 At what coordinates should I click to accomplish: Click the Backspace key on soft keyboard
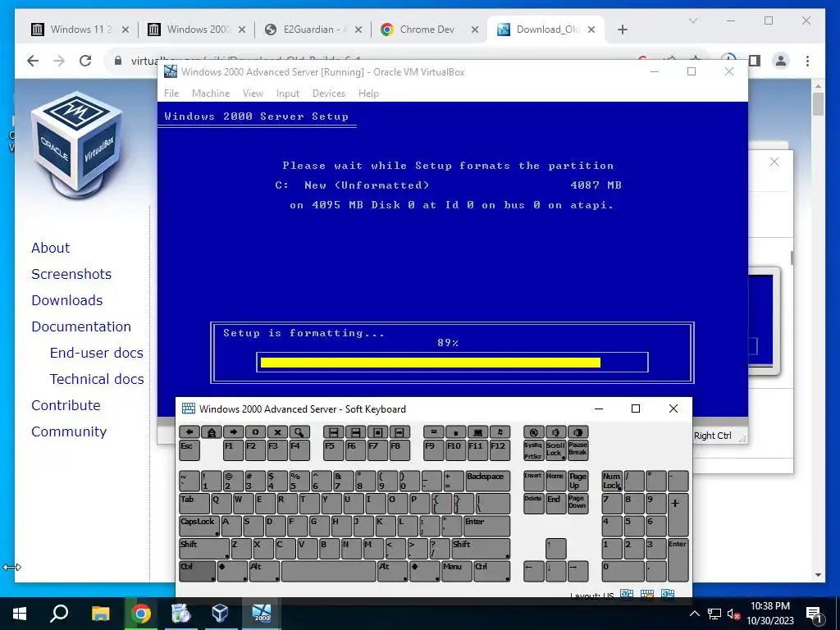[x=487, y=481]
